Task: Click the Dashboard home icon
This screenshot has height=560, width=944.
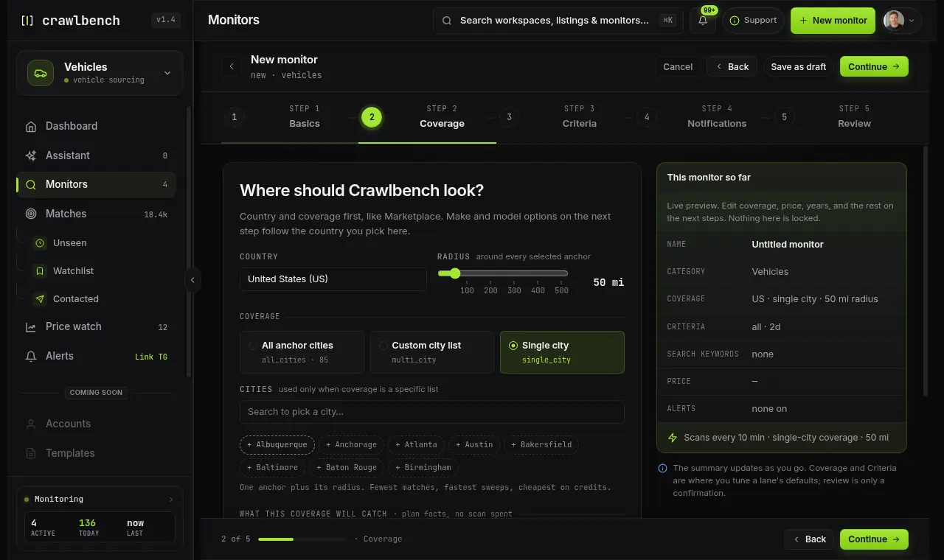Action: [31, 126]
